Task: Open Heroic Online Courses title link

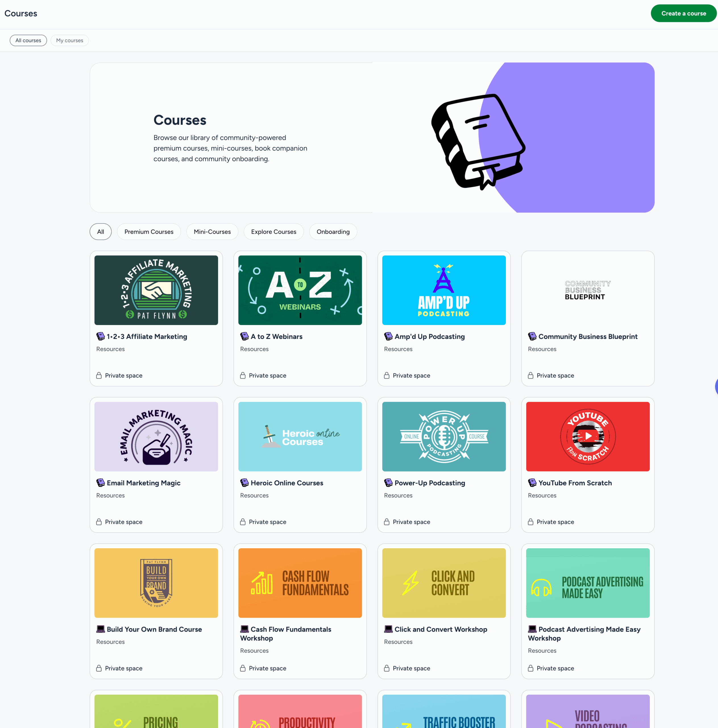Action: [287, 483]
